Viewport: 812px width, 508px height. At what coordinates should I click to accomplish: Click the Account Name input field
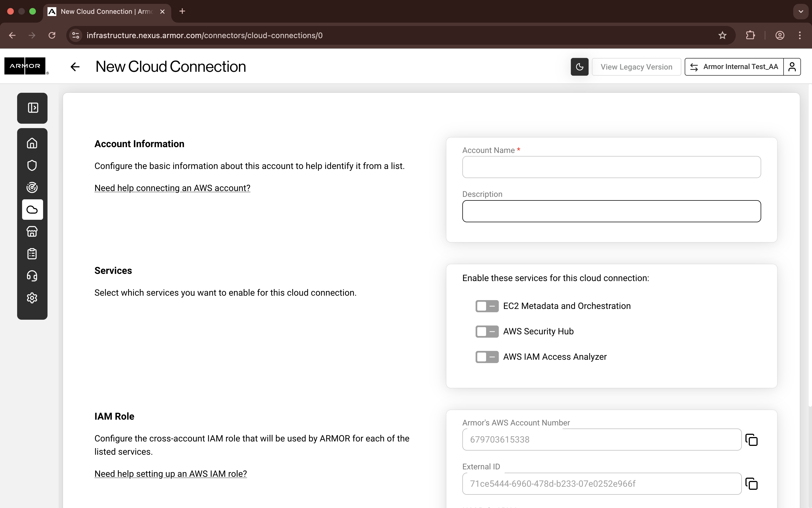click(x=611, y=167)
